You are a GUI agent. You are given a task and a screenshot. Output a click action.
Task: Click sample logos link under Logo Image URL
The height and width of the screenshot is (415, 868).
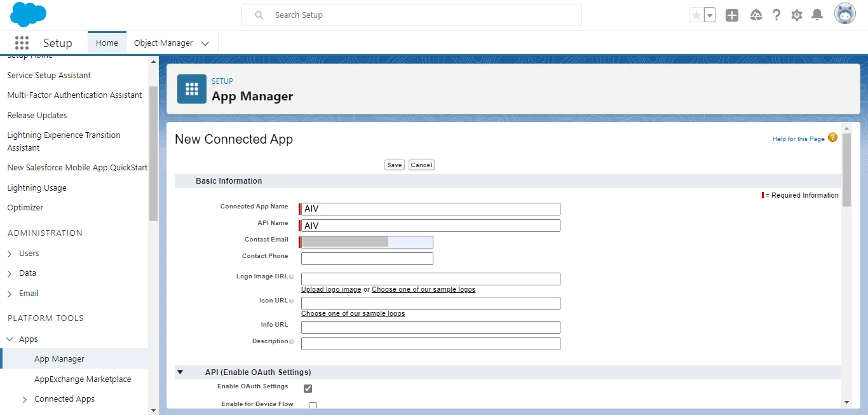(x=423, y=289)
